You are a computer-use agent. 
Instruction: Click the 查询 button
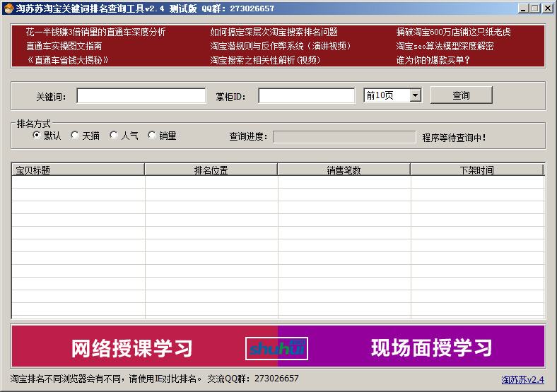coord(461,95)
